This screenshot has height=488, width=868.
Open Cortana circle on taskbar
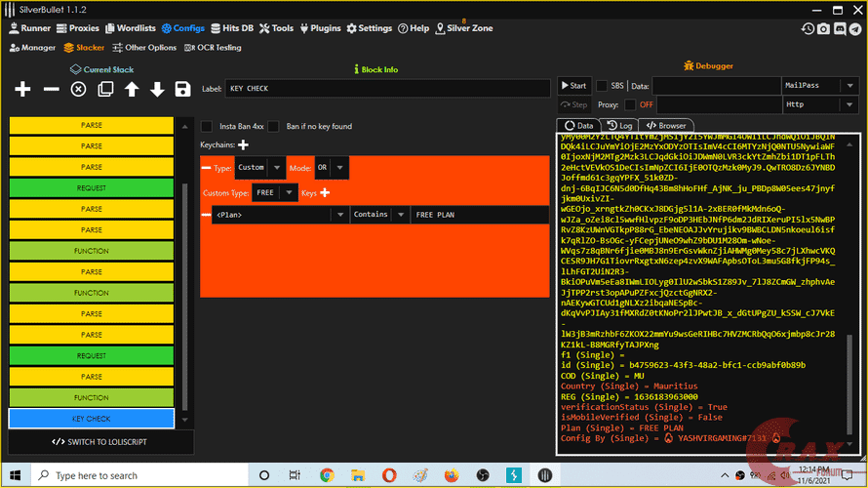(x=264, y=475)
